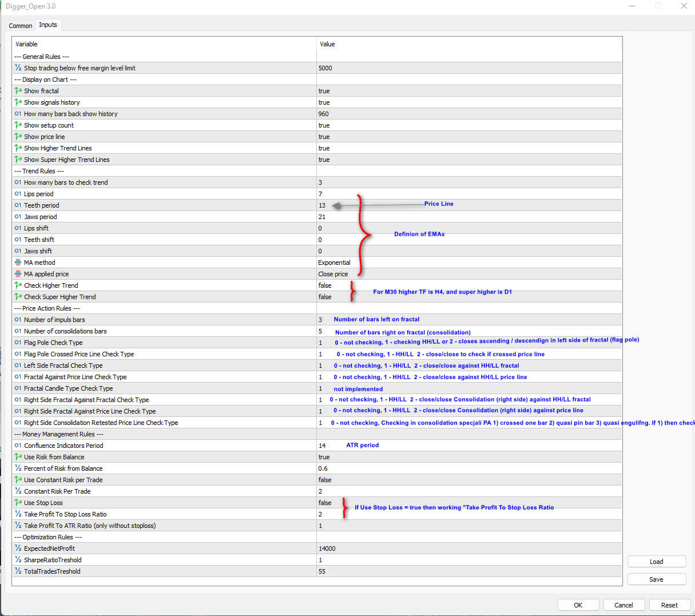Click the boolean icon next to Show signals history
695x616 pixels.
(18, 102)
